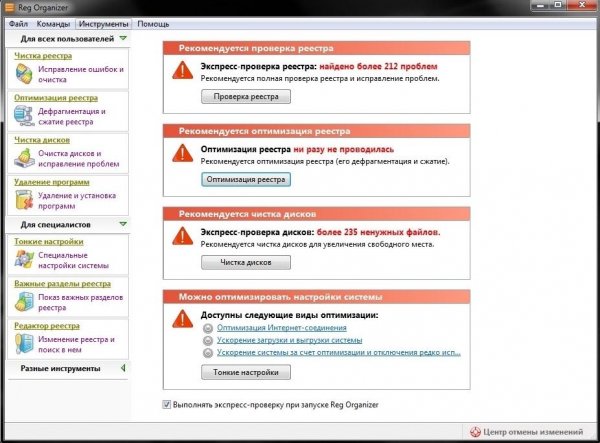Click warning triangle in system settings panel
Image resolution: width=600 pixels, height=443 pixels.
point(183,319)
